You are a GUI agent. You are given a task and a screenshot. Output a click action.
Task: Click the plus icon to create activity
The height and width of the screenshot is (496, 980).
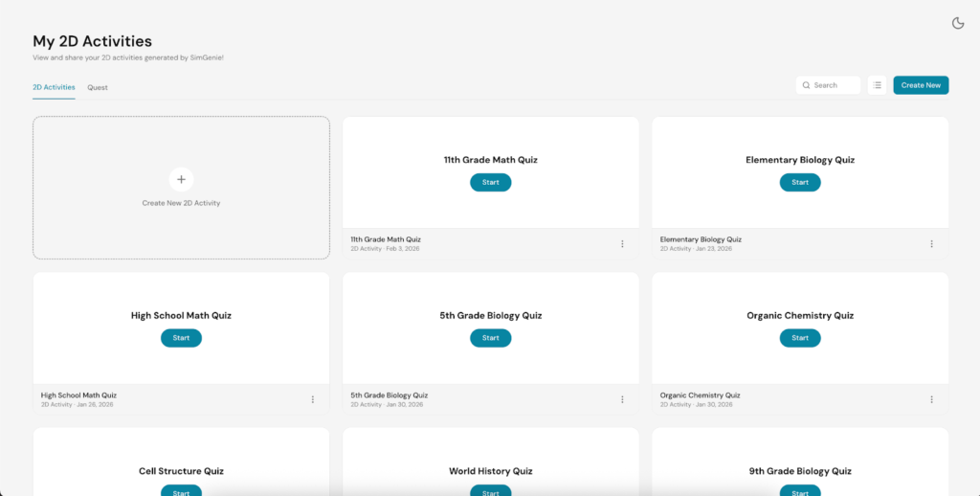point(181,179)
